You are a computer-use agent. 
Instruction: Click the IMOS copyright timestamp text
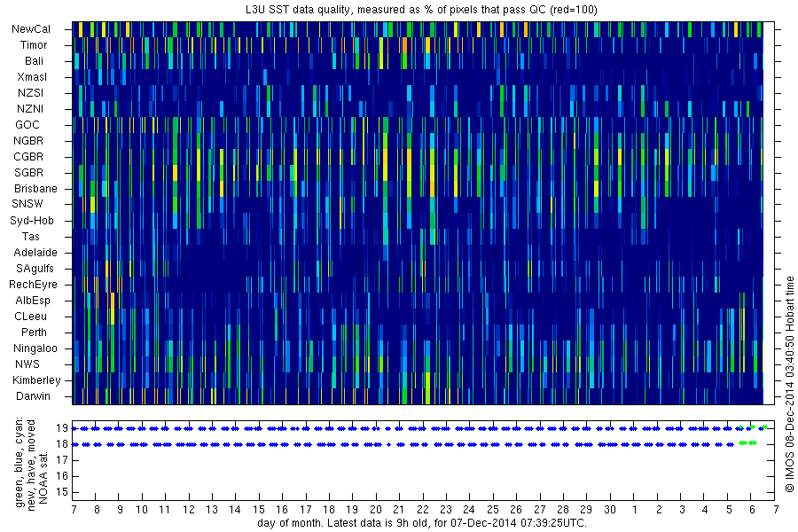(x=790, y=384)
